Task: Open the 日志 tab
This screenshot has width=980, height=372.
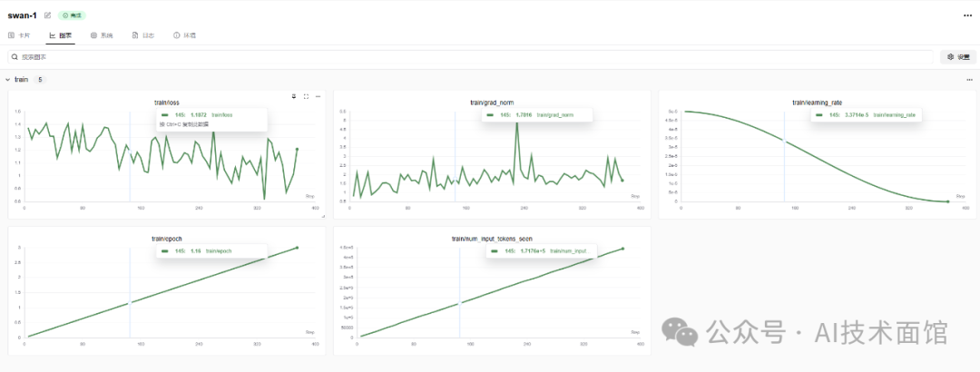Action: pyautogui.click(x=142, y=35)
